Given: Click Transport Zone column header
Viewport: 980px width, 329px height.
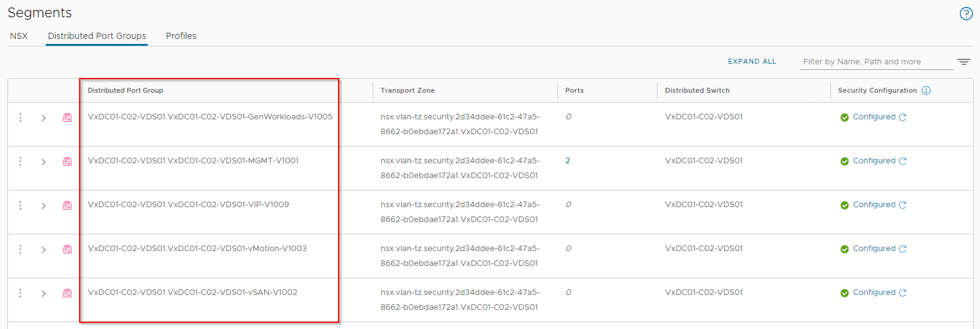Looking at the screenshot, I should click(x=407, y=90).
